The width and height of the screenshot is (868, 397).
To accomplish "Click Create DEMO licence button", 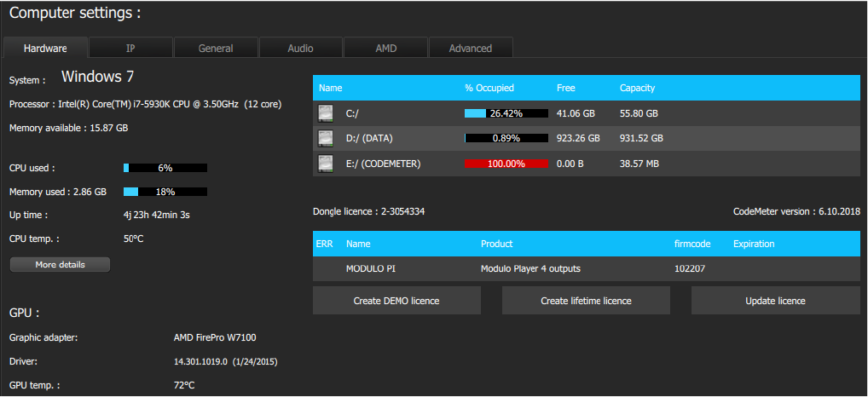I will pyautogui.click(x=396, y=301).
